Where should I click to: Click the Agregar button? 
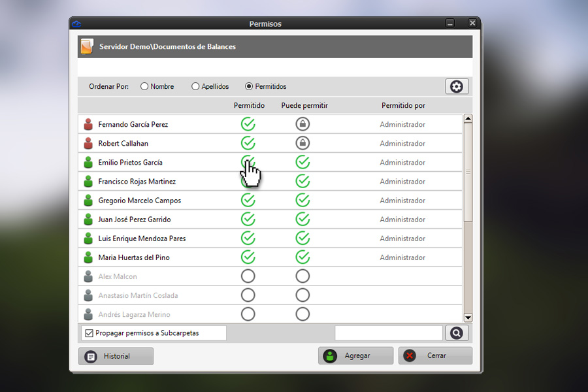(x=355, y=355)
